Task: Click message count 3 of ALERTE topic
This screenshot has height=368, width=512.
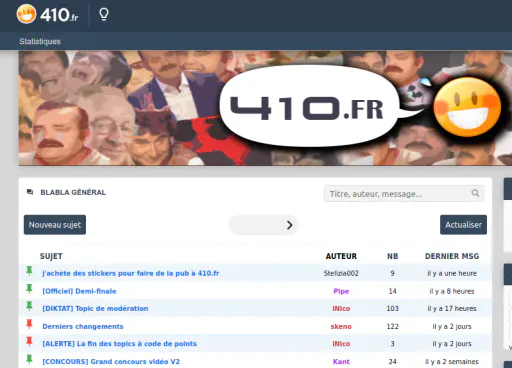Action: coord(392,344)
